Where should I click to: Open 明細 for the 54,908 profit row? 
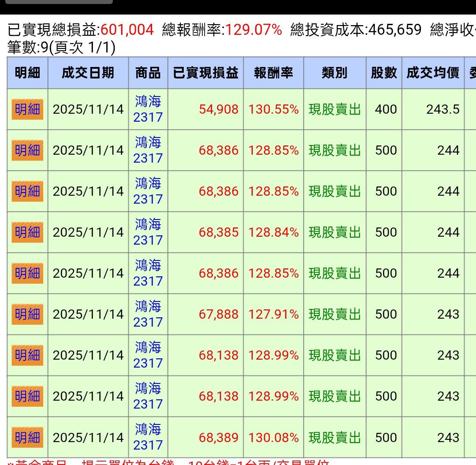tap(27, 109)
